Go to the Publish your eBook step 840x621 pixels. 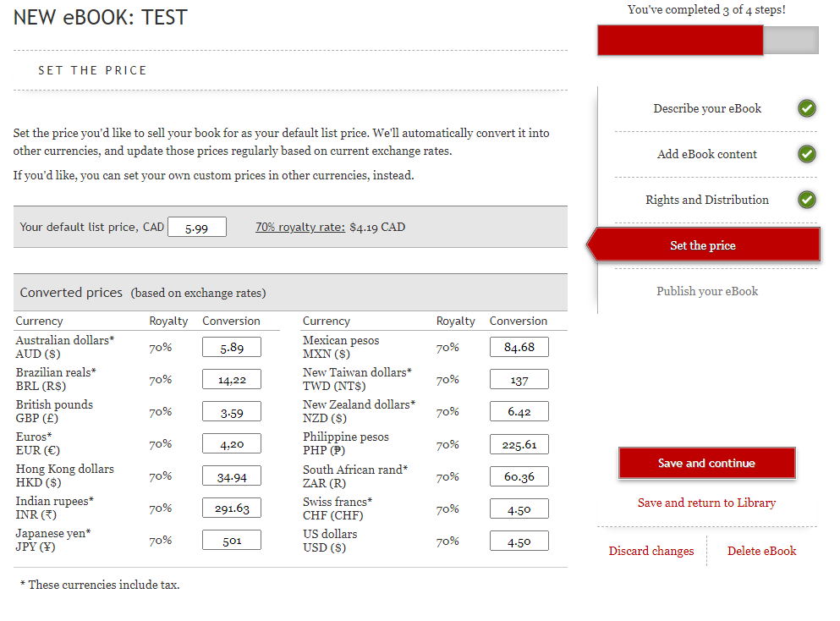(x=706, y=291)
